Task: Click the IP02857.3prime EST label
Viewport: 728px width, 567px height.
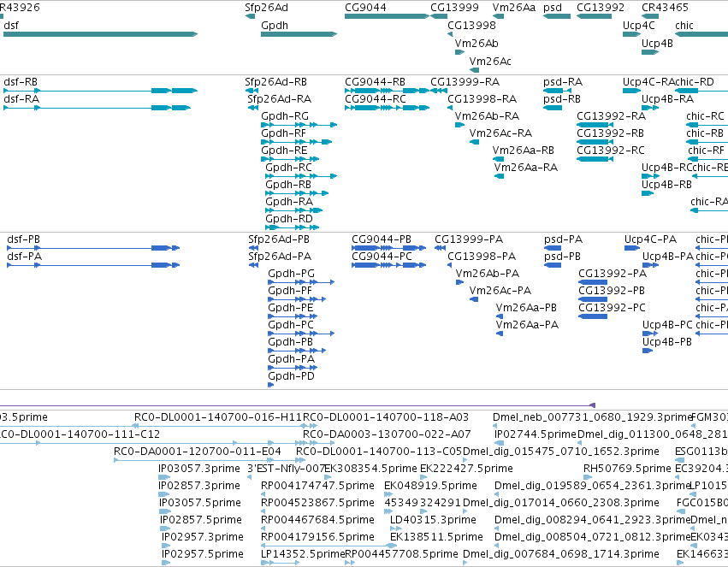Action: [199, 486]
